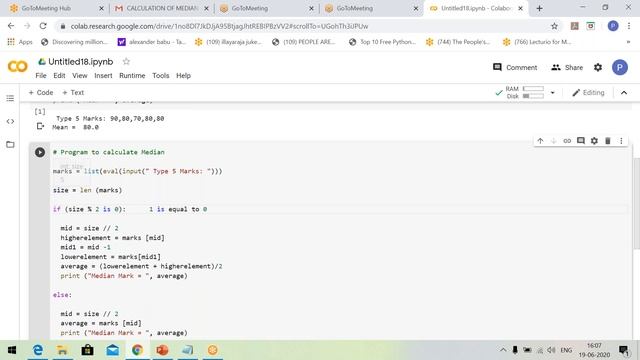This screenshot has width=640, height=360.
Task: Click the Share button
Action: point(567,67)
